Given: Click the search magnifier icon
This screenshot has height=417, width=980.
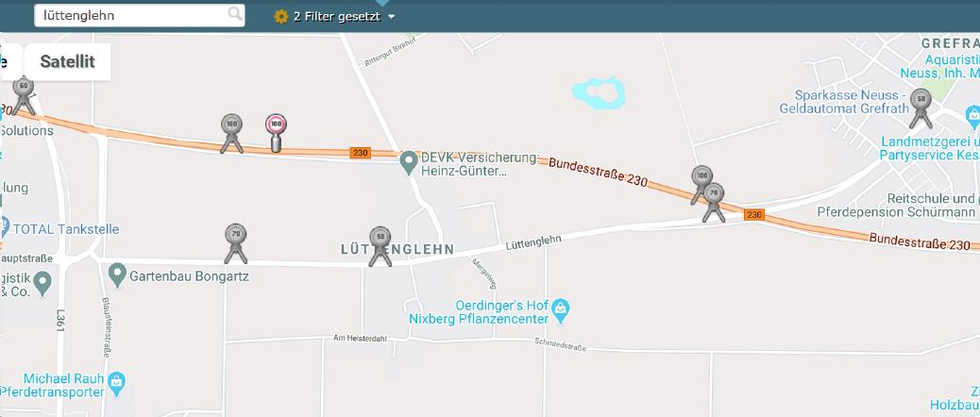Looking at the screenshot, I should tap(235, 14).
